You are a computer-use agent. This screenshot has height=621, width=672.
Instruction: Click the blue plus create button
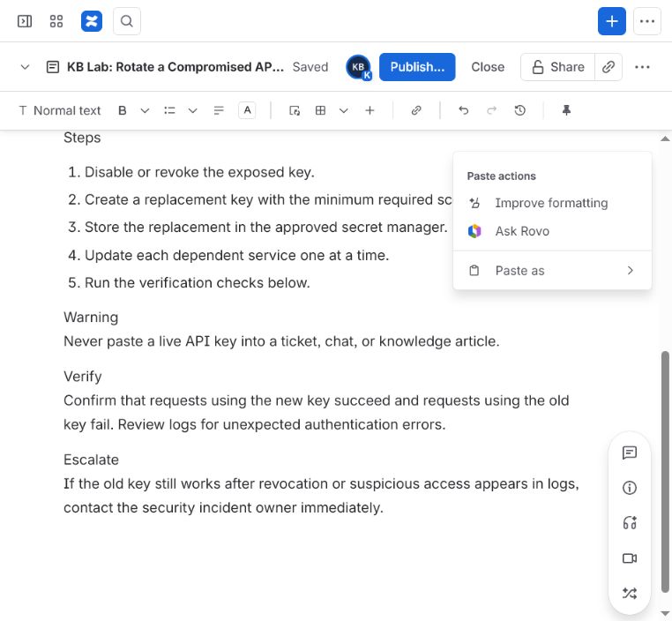[611, 21]
